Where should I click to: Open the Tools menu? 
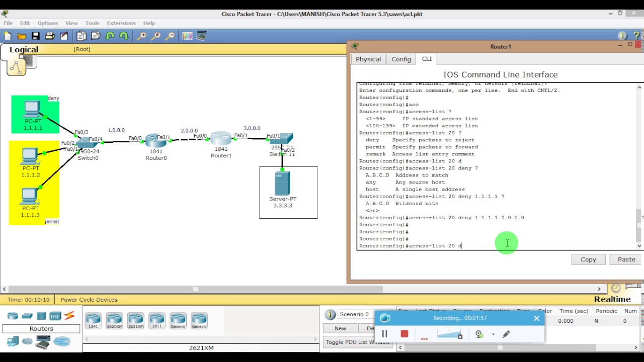click(x=92, y=23)
